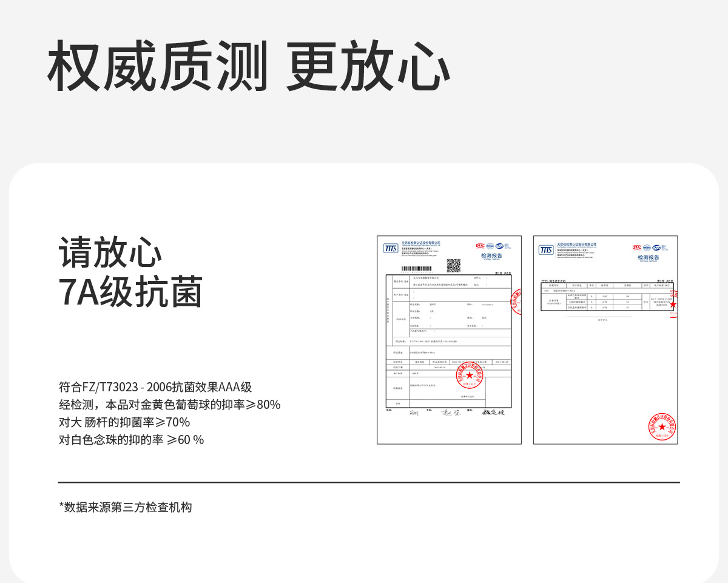Click the line 符合FZ/T73023 - 2006抗菌效果AAA级

(x=155, y=387)
